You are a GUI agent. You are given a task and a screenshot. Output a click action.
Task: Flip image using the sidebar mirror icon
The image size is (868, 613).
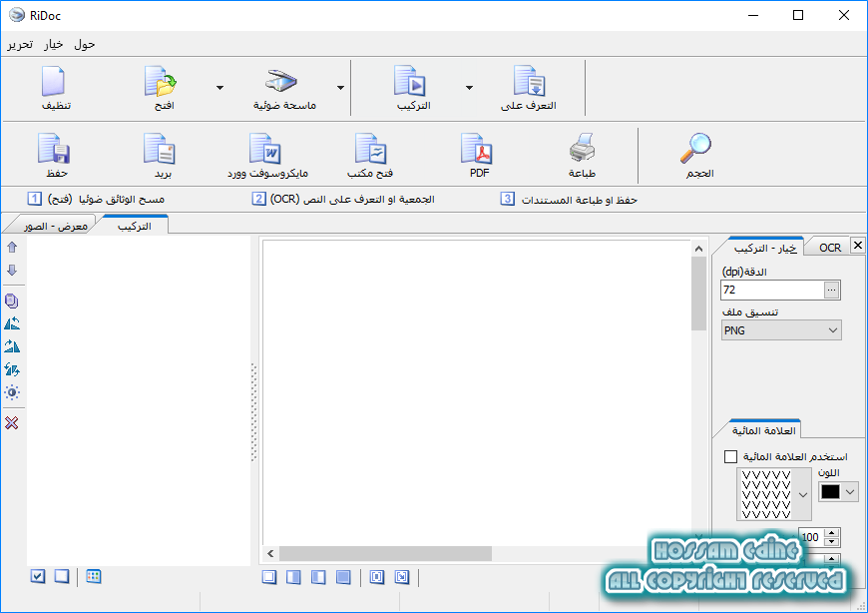tap(12, 369)
